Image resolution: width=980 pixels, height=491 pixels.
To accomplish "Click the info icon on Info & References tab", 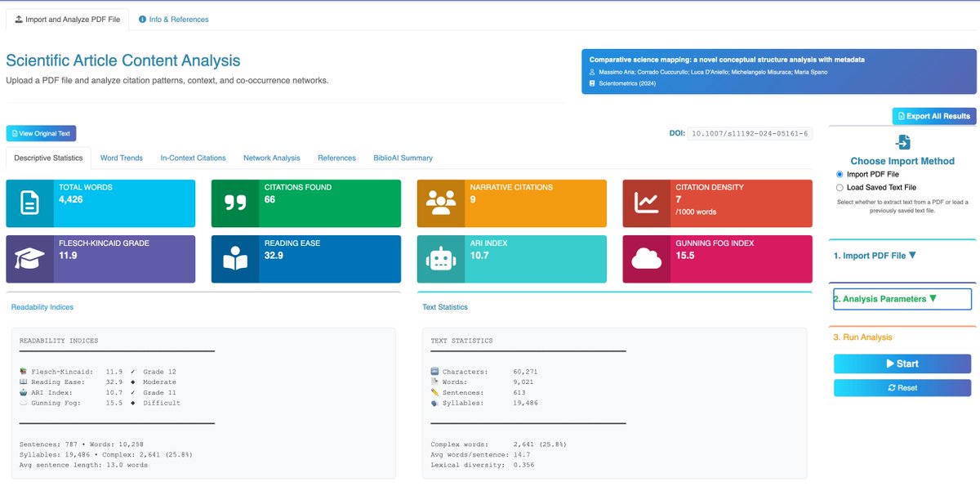I will pos(143,19).
